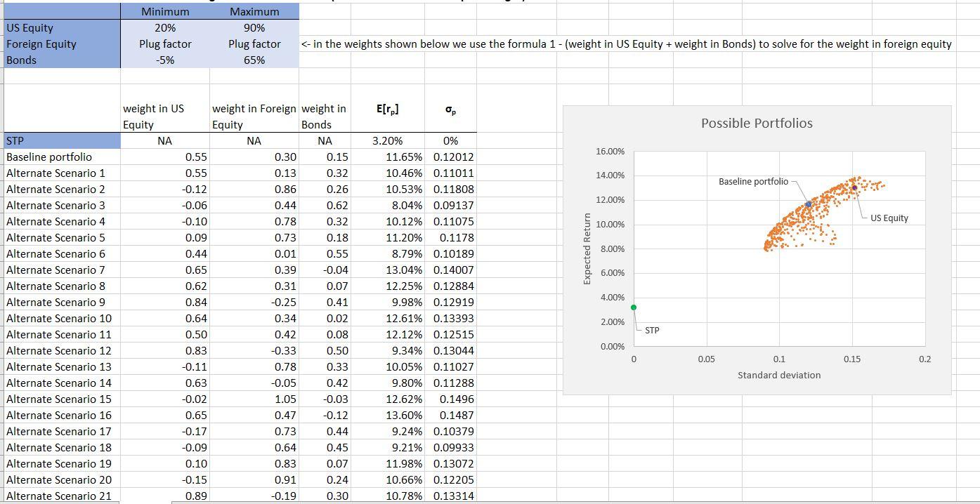Screen dimensions: 980x504
Task: Select the foreign equity formula note text
Action: tap(625, 44)
